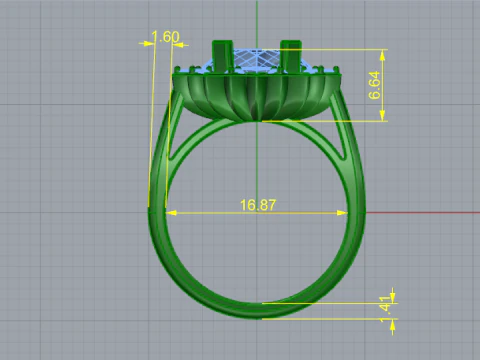This screenshot has height=360, width=480.
Task: Select the 6.64 head height dimension text
Action: pyautogui.click(x=374, y=85)
